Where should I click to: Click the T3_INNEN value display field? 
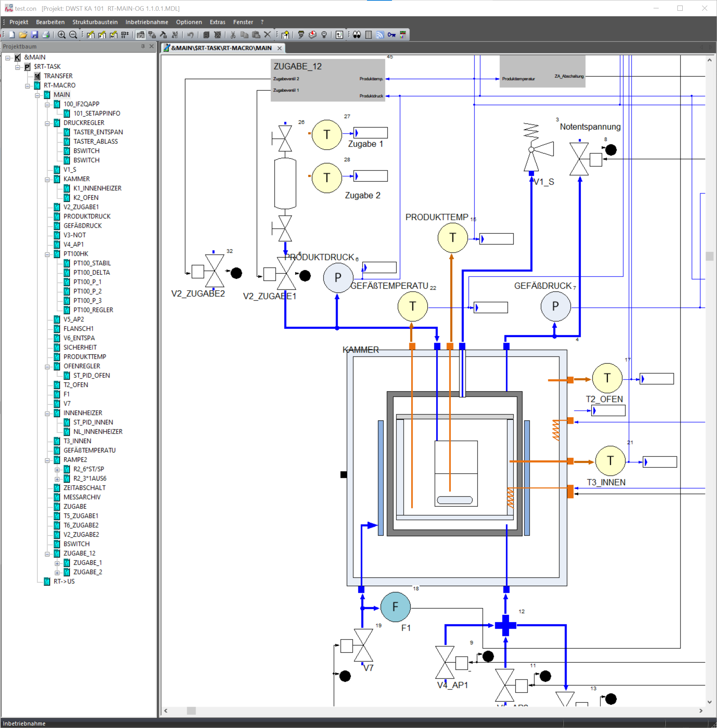660,462
